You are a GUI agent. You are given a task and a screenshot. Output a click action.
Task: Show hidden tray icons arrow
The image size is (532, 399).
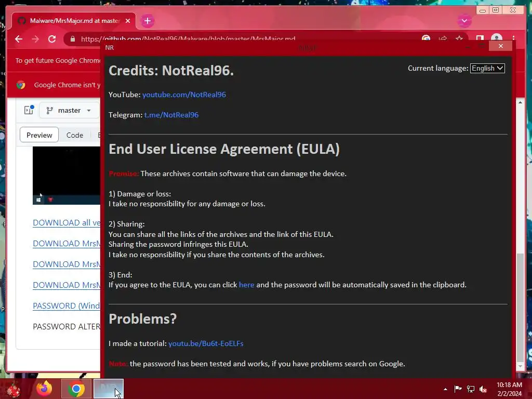pyautogui.click(x=445, y=389)
